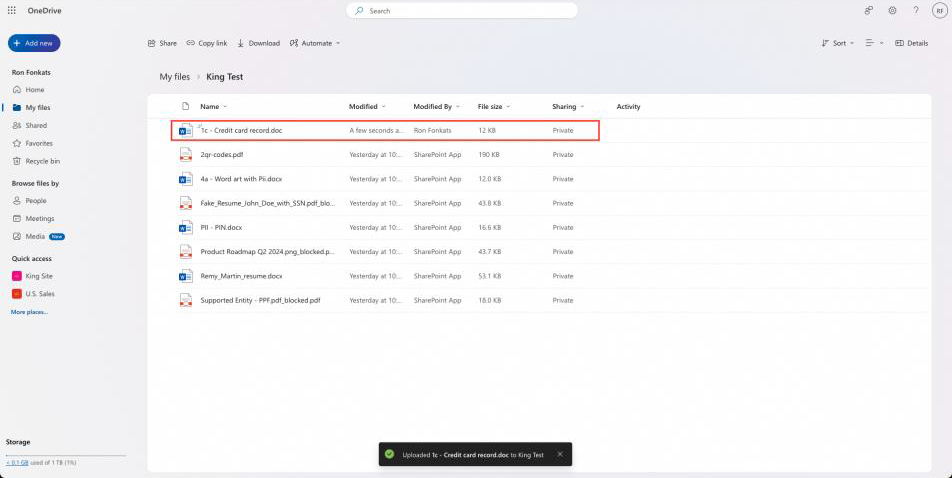Copy link to the selected file

pyautogui.click(x=206, y=43)
